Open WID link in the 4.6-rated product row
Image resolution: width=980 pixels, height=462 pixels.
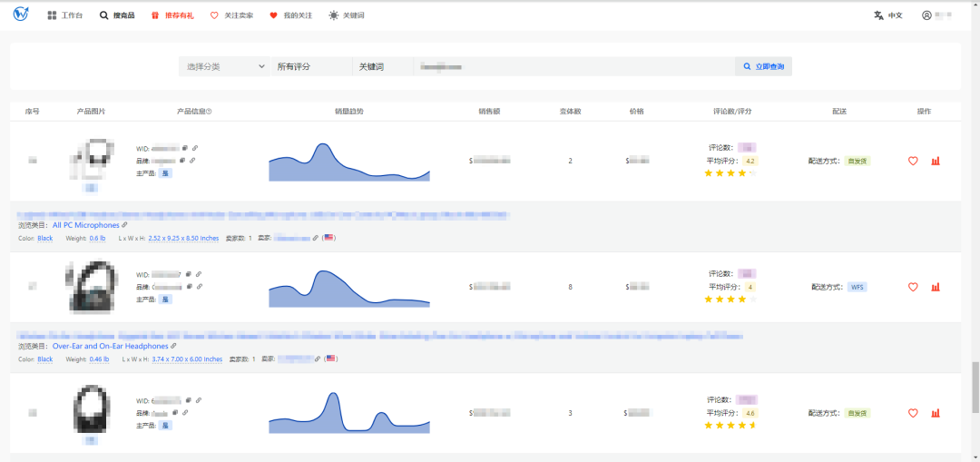coord(198,400)
